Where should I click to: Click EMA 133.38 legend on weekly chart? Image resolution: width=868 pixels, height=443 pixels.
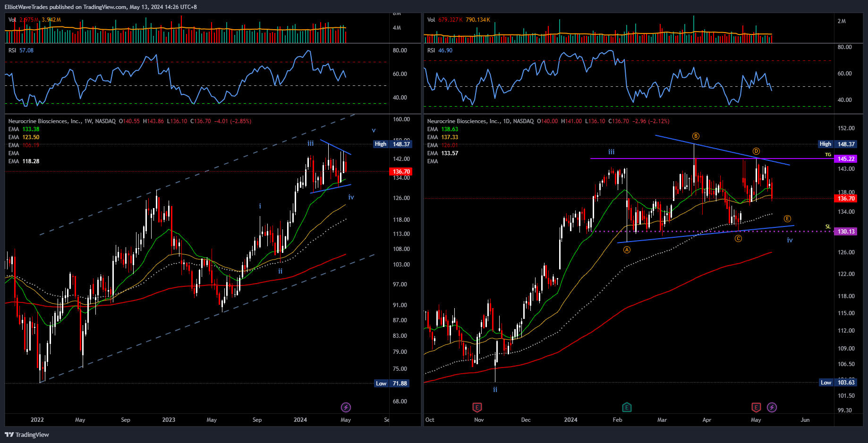coord(24,129)
